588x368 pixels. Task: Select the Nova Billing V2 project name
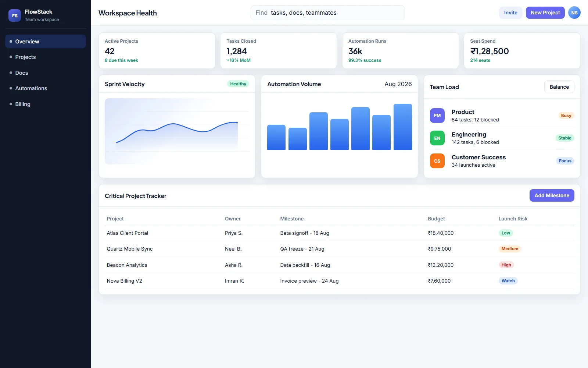click(124, 281)
